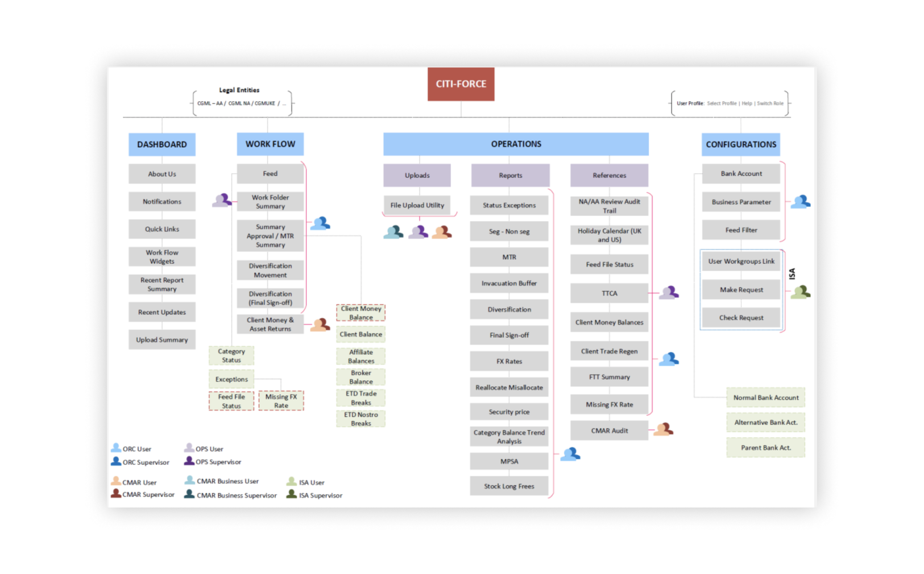Click the Switch Role link
The height and width of the screenshot is (574, 924).
click(x=770, y=103)
